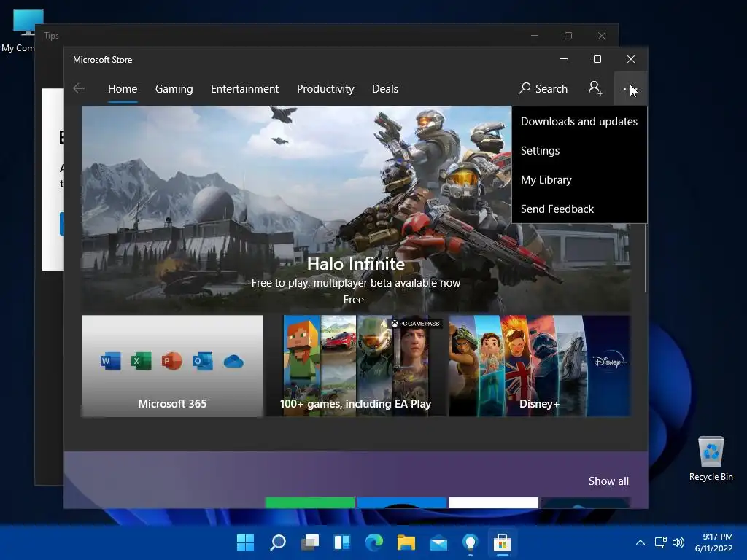
Task: Click the Halo Infinite title text
Action: (356, 264)
